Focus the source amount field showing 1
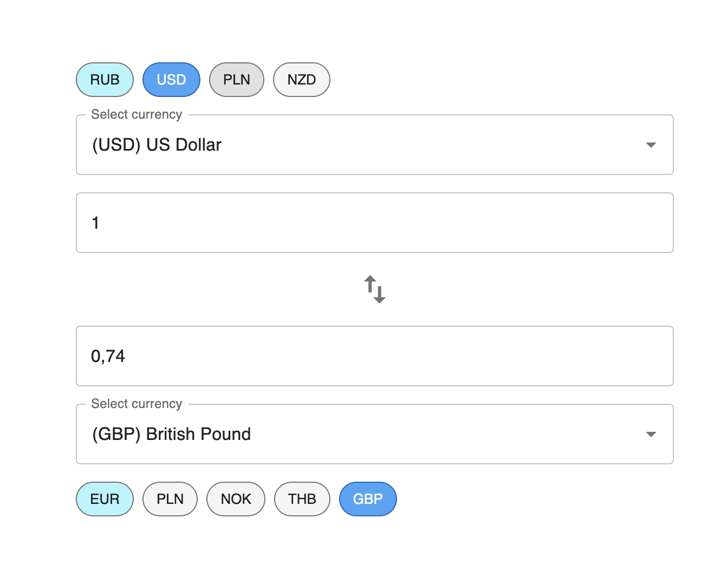This screenshot has width=728, height=570. click(375, 223)
